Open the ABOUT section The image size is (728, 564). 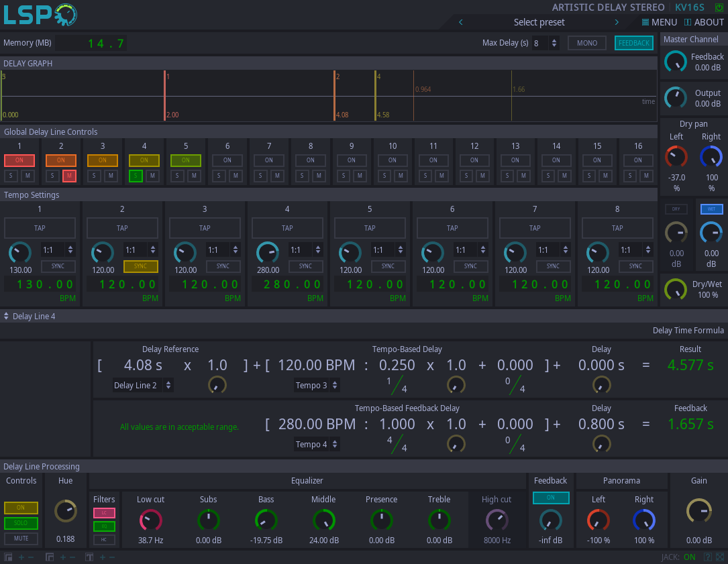pyautogui.click(x=704, y=22)
